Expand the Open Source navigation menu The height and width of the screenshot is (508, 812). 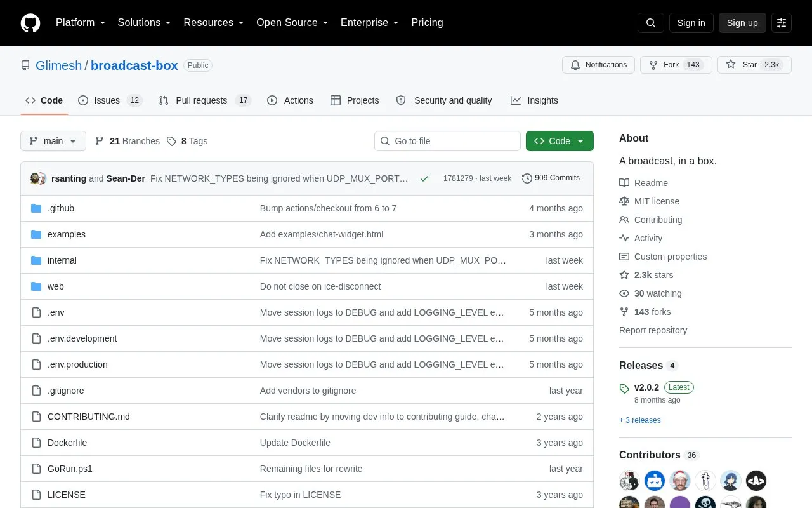pos(292,23)
